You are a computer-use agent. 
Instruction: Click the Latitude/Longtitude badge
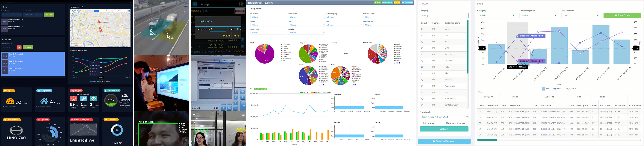tap(82, 120)
